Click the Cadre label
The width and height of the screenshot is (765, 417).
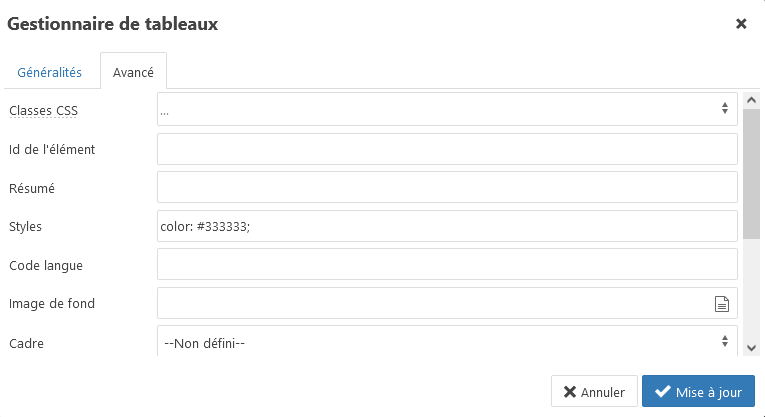point(27,343)
